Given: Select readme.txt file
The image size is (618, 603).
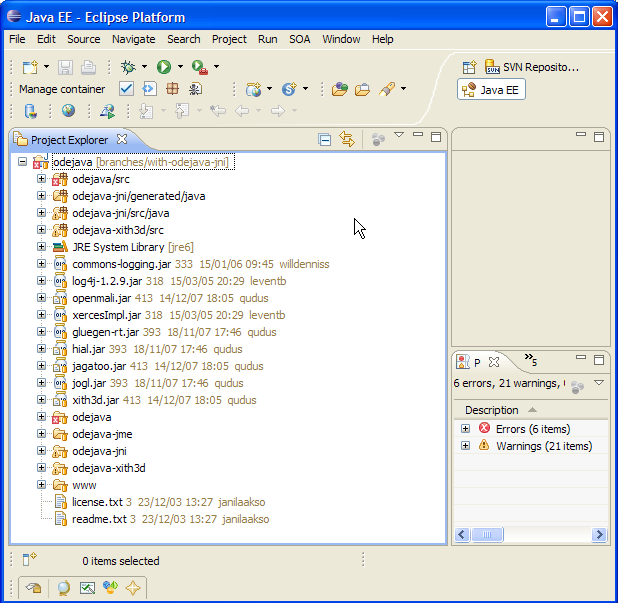Looking at the screenshot, I should pos(99,519).
